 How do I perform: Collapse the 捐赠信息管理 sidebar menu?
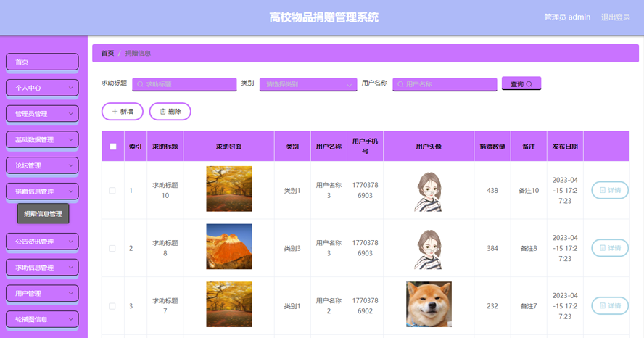click(42, 191)
